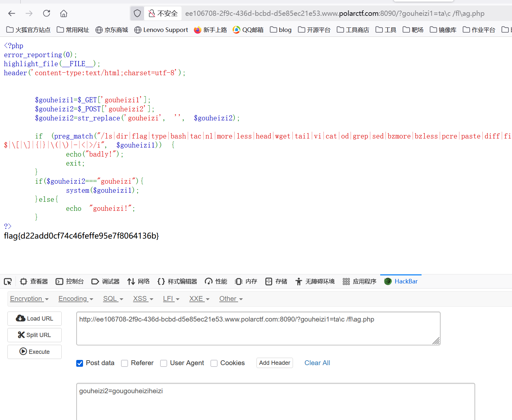
Task: Click the Add Header button
Action: (x=275, y=363)
